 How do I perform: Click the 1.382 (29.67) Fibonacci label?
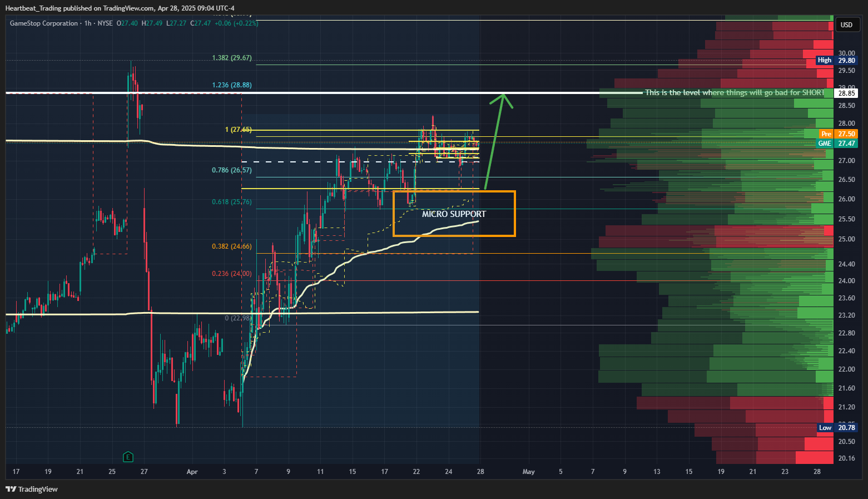pyautogui.click(x=232, y=58)
